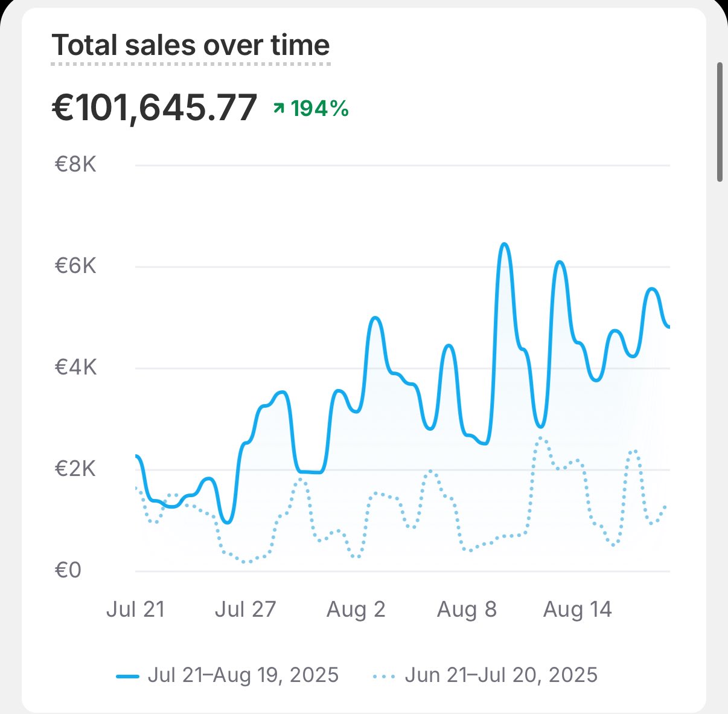Toggle the Jul 21–Aug 19, 2025 legend series
The height and width of the screenshot is (714, 728).
(x=243, y=675)
